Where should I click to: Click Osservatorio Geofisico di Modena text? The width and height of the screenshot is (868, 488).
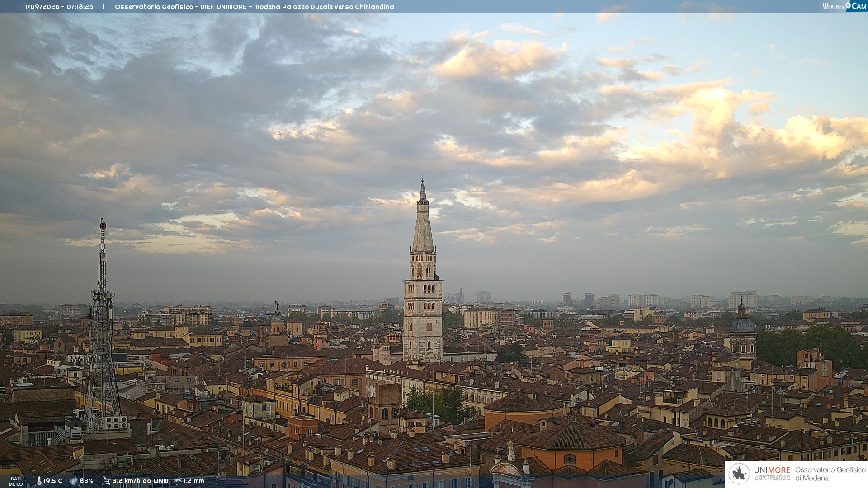click(830, 474)
